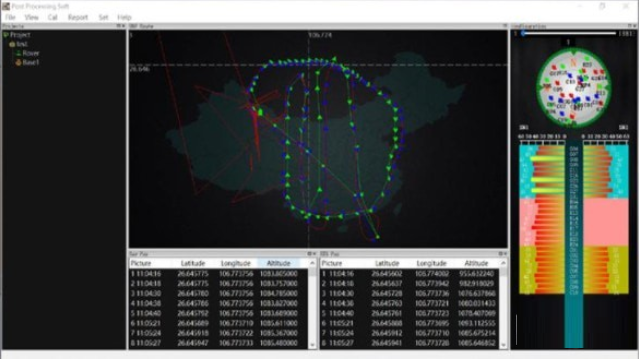
Task: Click the 26.646 latitude label on map
Action: [139, 69]
